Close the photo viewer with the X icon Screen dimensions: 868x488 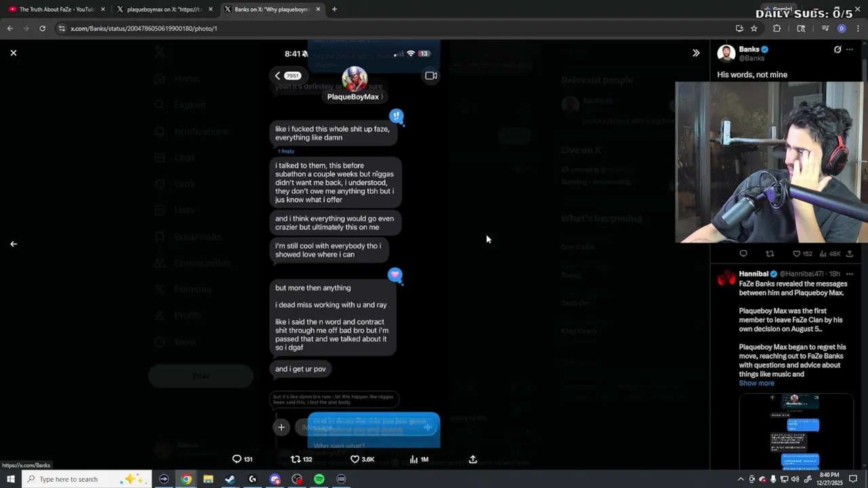tap(14, 53)
